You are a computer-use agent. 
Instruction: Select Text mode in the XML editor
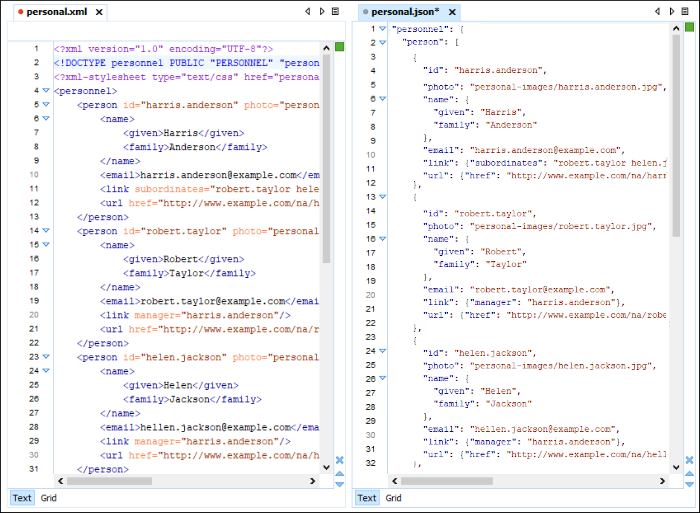(21, 498)
